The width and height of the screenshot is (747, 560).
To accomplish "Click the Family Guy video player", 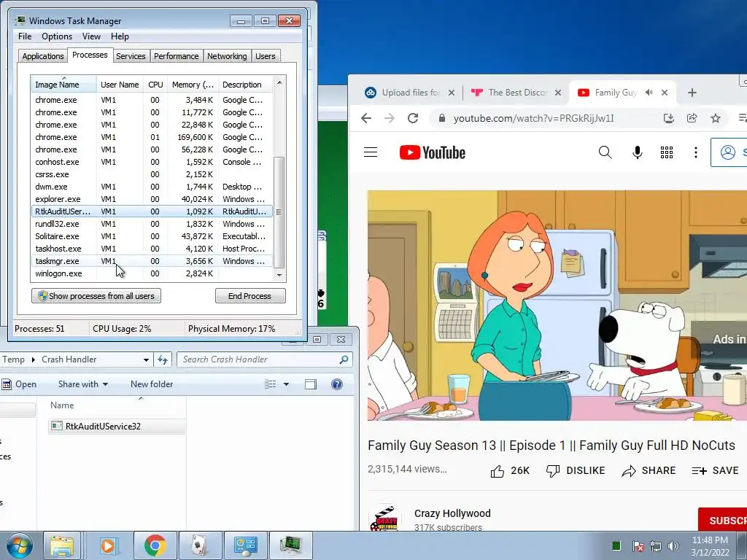I will [557, 306].
